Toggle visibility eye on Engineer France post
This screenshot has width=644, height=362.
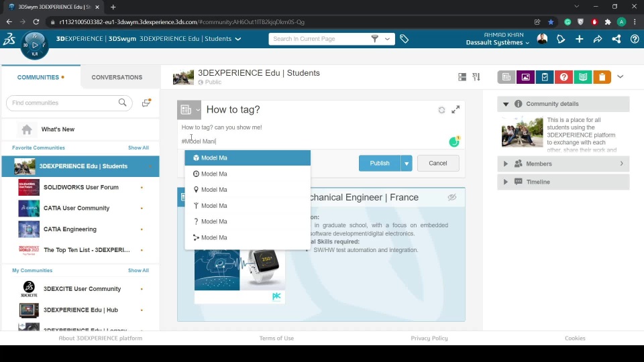(x=451, y=197)
